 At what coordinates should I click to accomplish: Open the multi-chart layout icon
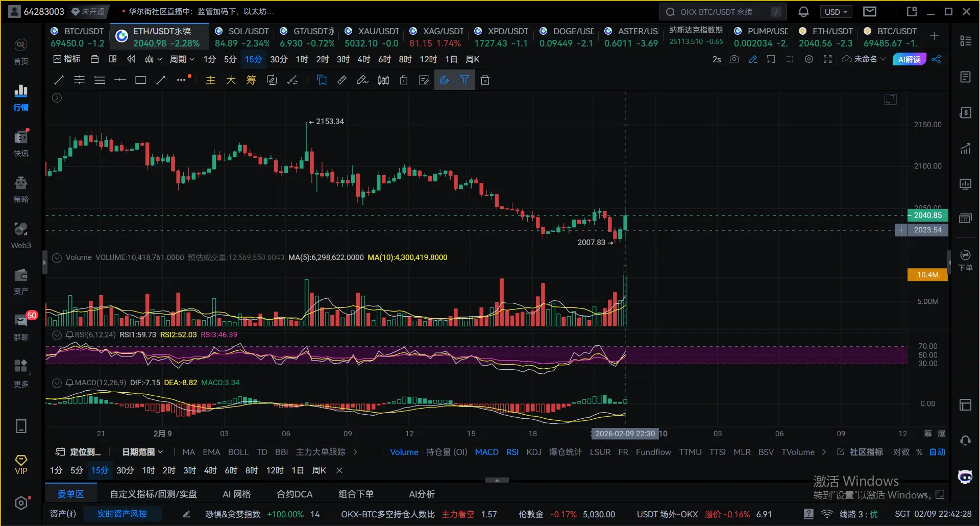coord(113,59)
